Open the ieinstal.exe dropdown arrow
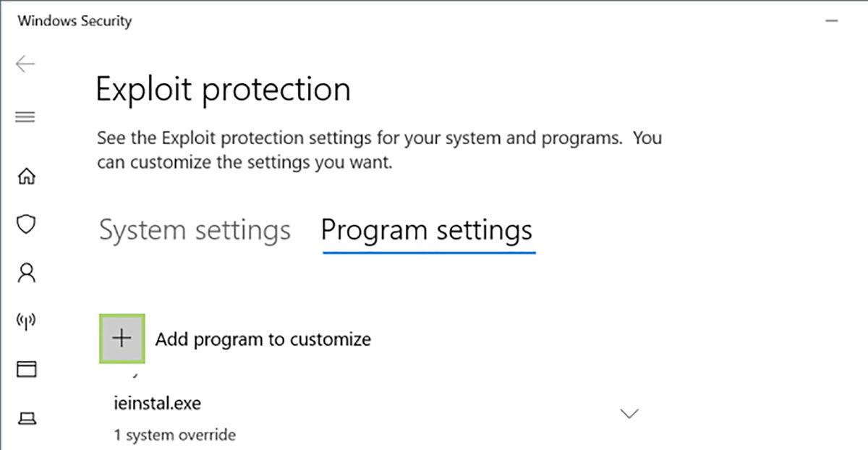The width and height of the screenshot is (868, 450). point(629,412)
